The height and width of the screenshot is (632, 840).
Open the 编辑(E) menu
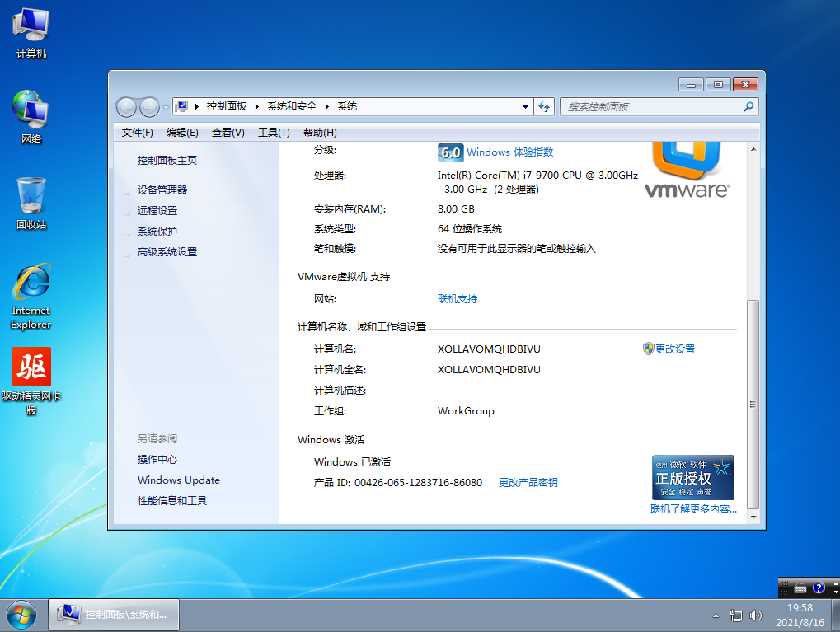(x=182, y=133)
